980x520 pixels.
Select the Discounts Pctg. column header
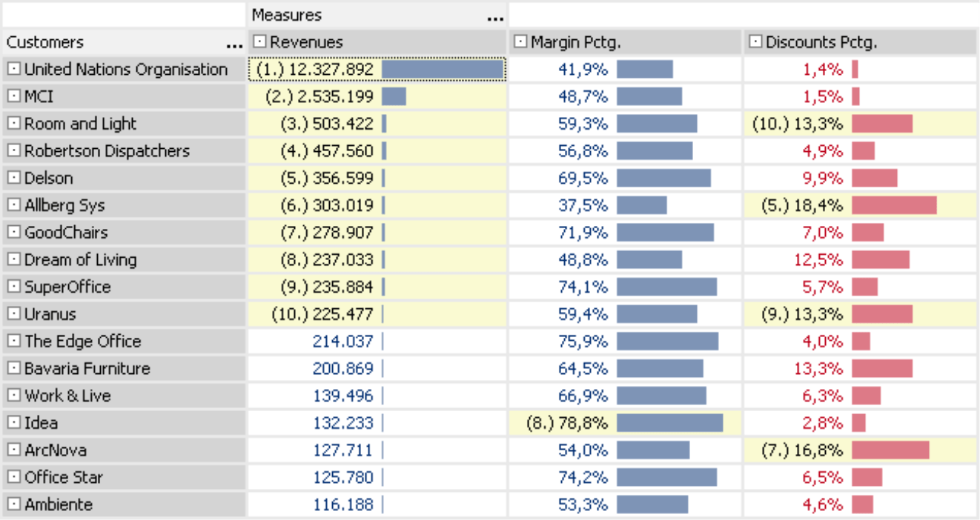[x=860, y=42]
